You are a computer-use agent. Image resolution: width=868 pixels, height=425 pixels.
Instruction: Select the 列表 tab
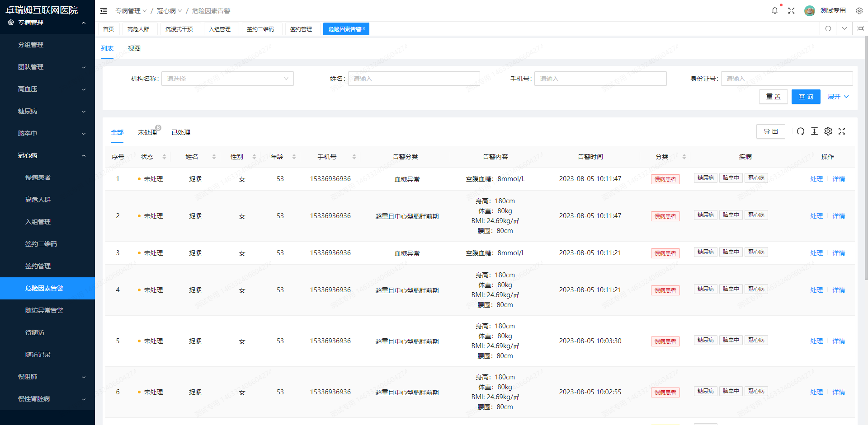tap(107, 48)
